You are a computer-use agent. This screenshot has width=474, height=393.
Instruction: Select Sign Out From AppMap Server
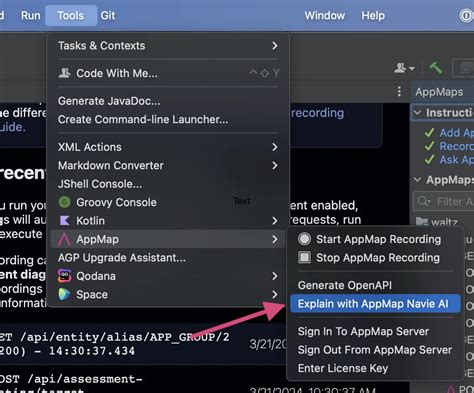click(x=375, y=350)
